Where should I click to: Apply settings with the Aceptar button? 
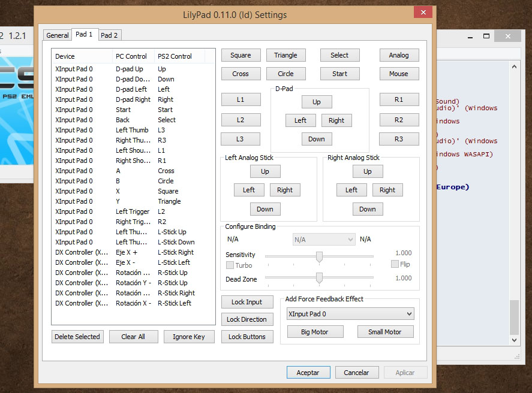[308, 372]
